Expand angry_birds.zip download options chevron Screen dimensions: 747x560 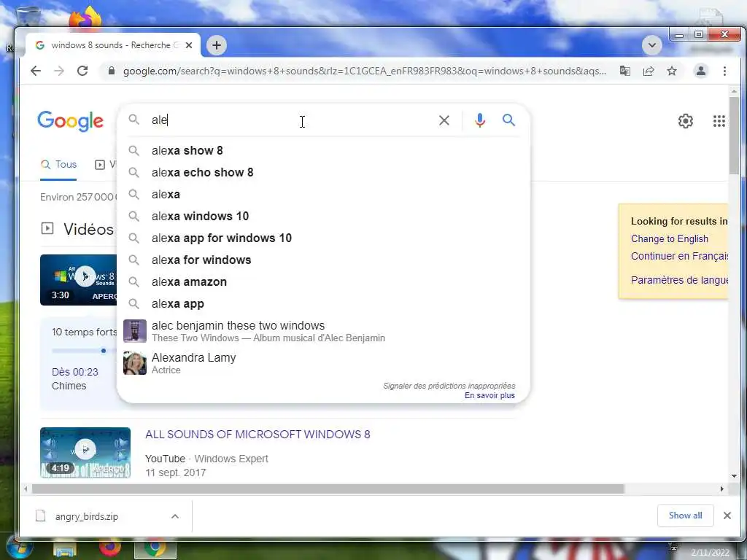point(175,517)
